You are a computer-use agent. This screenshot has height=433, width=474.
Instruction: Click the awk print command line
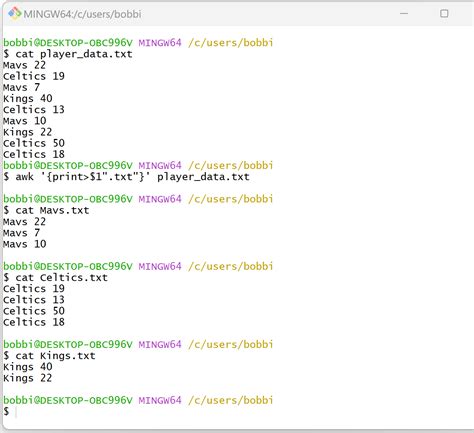coord(126,177)
